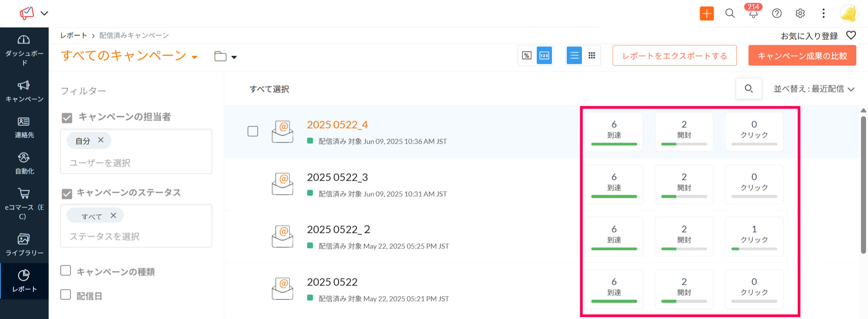Image resolution: width=868 pixels, height=319 pixels.
Task: Click 開封 progress bar for 2025 0522_4
Action: click(684, 144)
